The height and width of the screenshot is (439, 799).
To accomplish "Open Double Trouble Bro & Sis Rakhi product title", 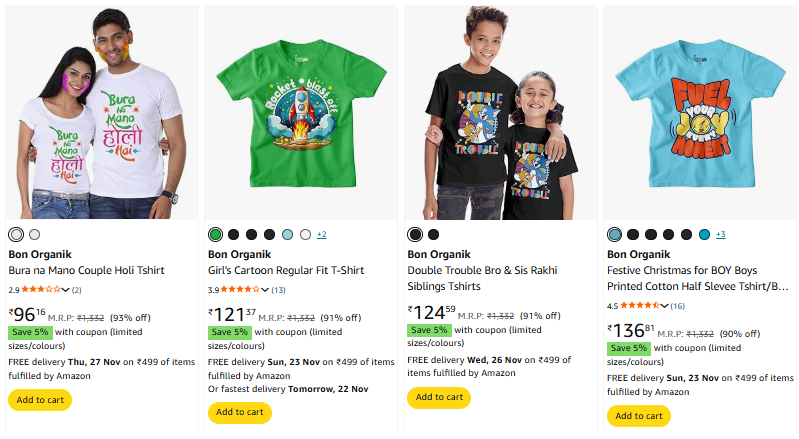I will coord(482,270).
